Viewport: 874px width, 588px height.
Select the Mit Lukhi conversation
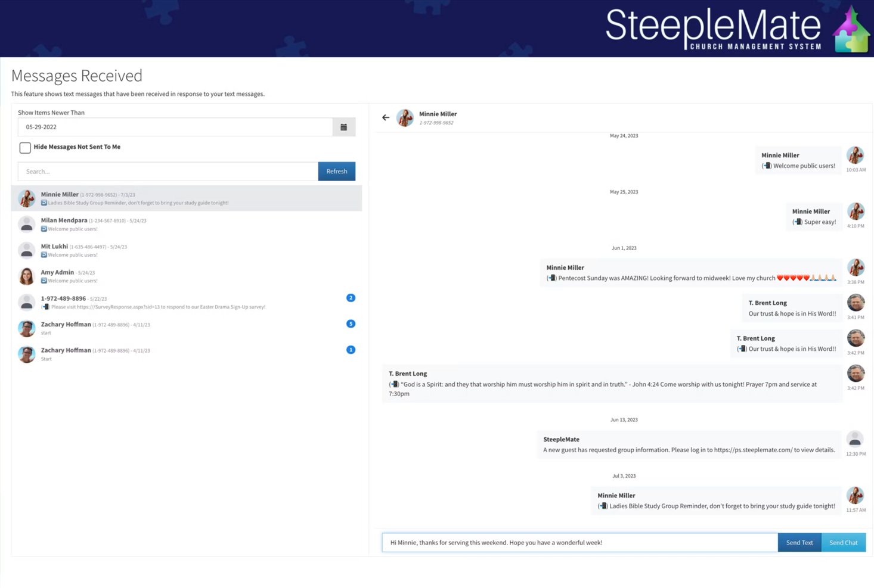[x=179, y=250]
